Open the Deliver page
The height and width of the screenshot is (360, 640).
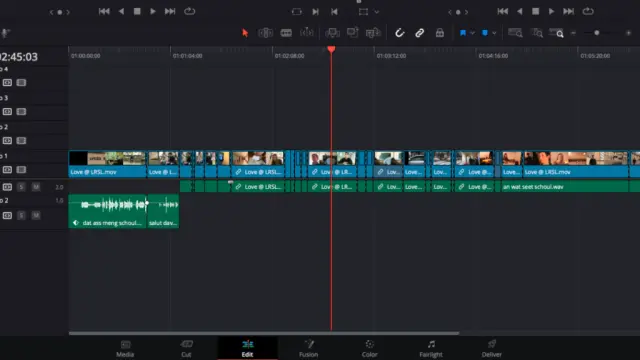click(x=491, y=349)
